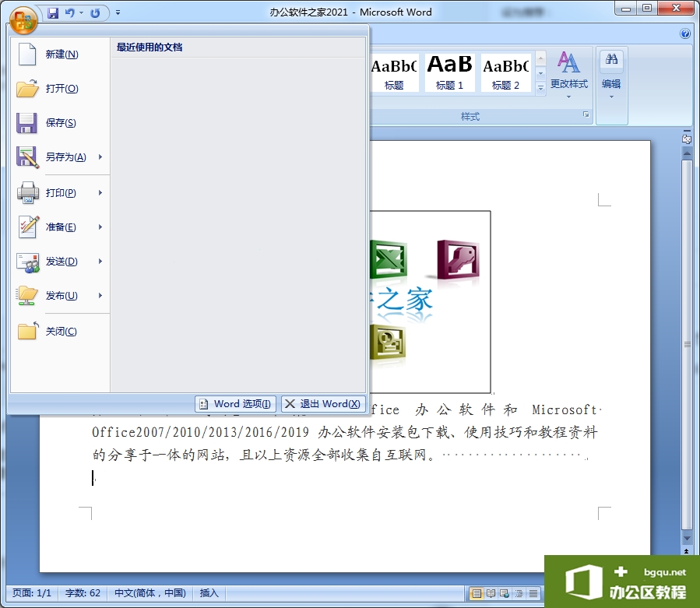Apply the 标题 2 style
The width and height of the screenshot is (700, 608).
506,73
